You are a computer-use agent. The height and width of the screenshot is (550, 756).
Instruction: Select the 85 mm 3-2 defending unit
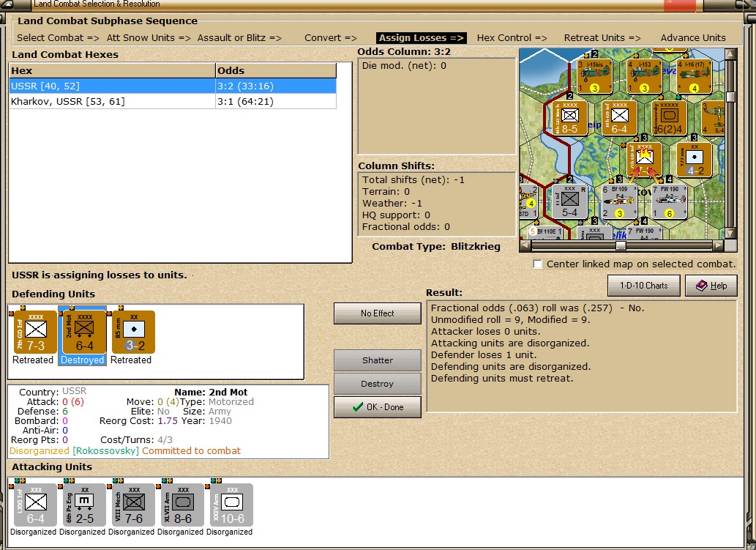[133, 332]
